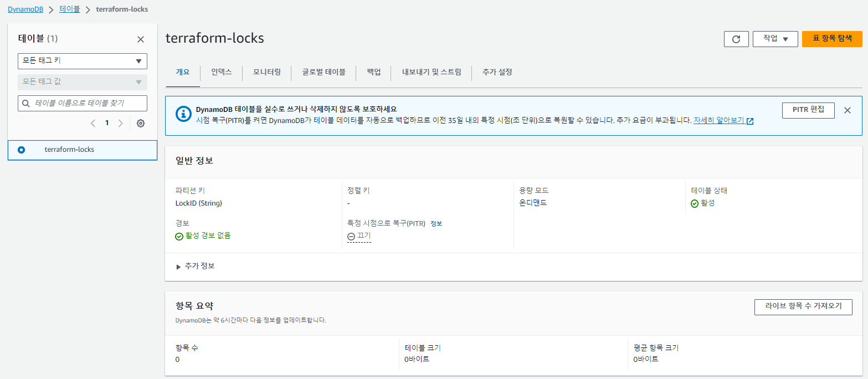Click page number 1 in table pagination
This screenshot has height=379, width=868.
click(x=107, y=123)
